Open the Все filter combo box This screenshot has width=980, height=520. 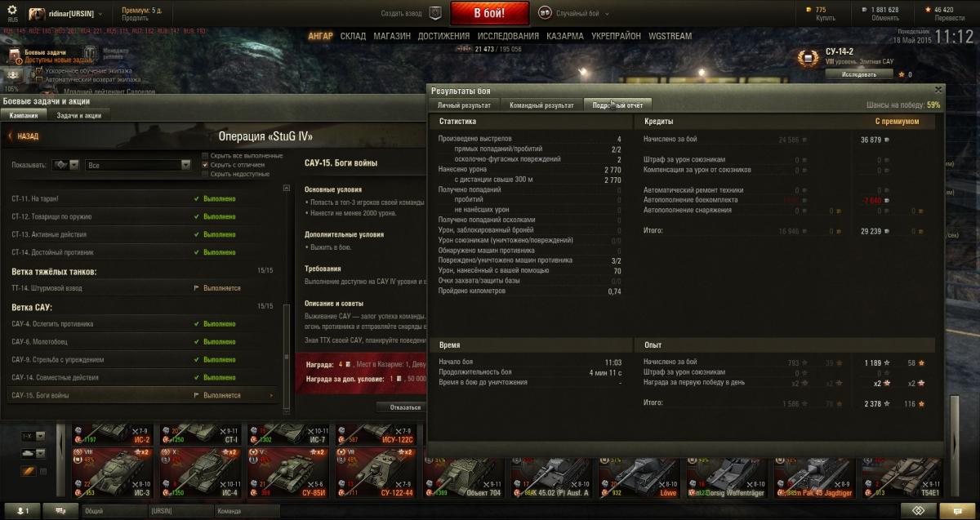(138, 165)
